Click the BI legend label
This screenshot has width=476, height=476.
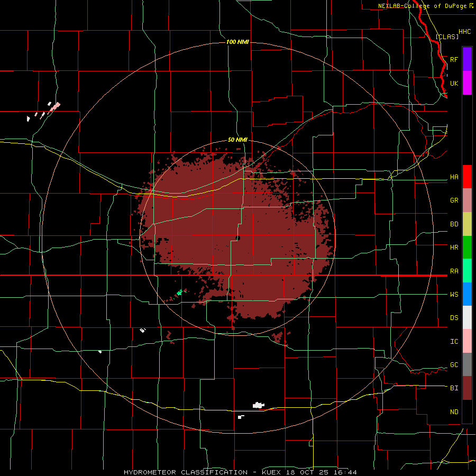pos(454,388)
